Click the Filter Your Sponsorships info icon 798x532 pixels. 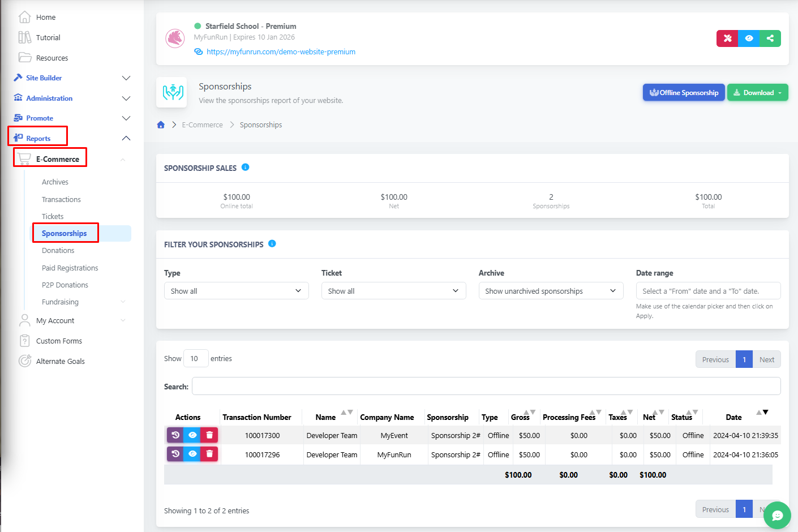[272, 244]
